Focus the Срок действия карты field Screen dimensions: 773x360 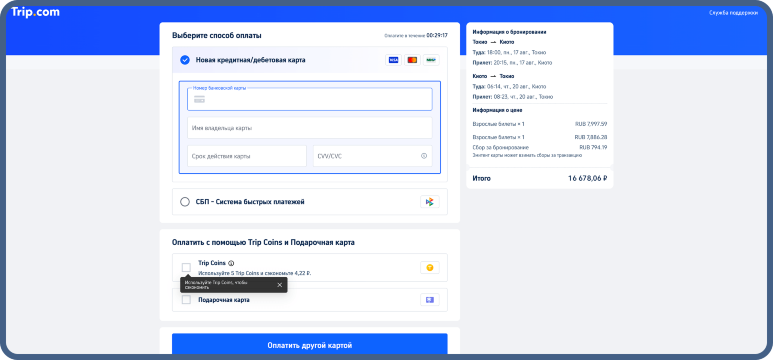247,156
